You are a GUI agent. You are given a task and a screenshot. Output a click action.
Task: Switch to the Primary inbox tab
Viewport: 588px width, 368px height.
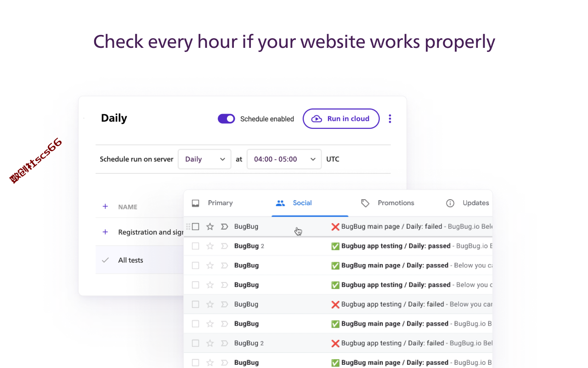tap(212, 203)
